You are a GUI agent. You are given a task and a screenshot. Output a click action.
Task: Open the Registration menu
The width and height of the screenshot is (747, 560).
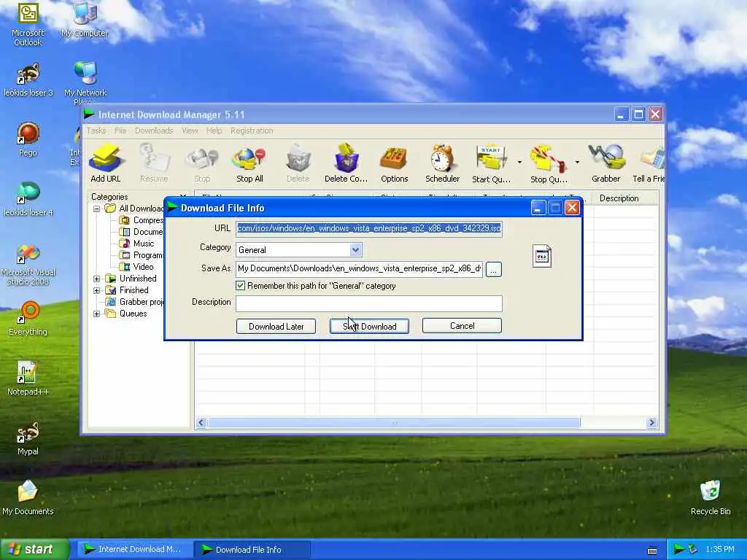pyautogui.click(x=252, y=131)
